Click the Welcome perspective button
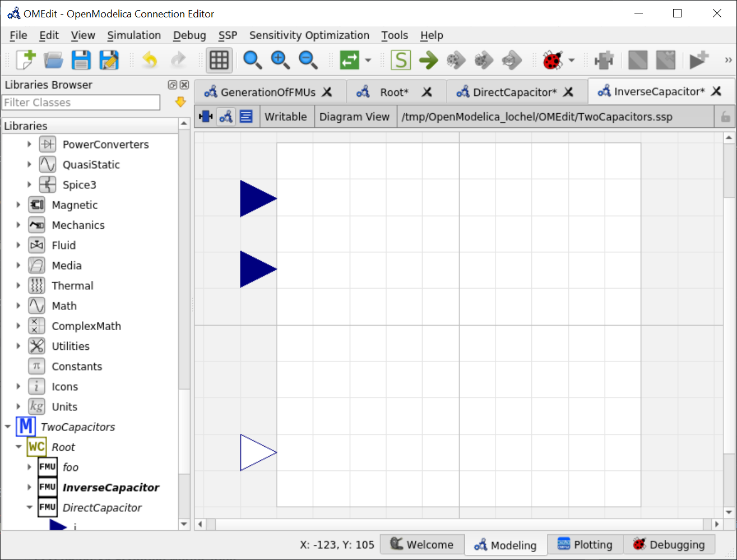This screenshot has height=560, width=737. (422, 544)
